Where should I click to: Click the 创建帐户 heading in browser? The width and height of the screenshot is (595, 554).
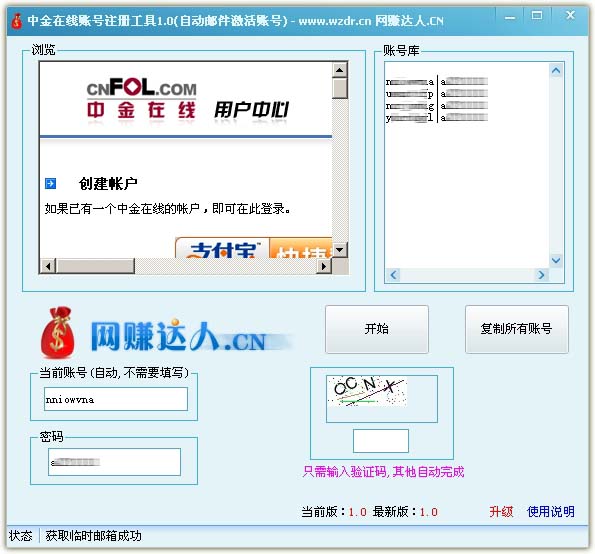click(x=108, y=184)
